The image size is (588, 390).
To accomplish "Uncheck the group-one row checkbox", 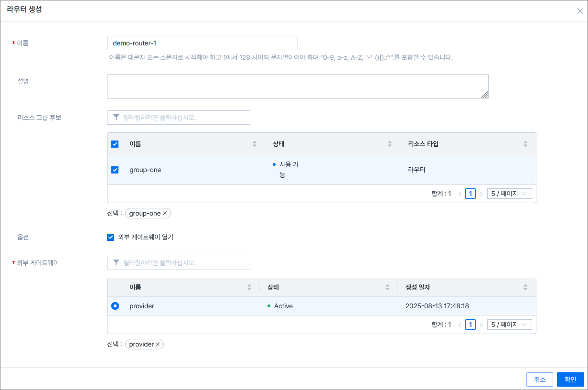I will (x=115, y=170).
